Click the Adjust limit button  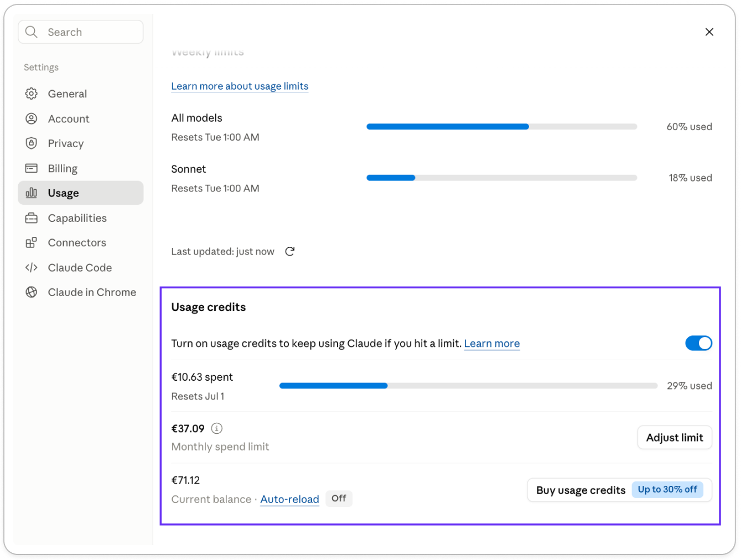coord(675,438)
